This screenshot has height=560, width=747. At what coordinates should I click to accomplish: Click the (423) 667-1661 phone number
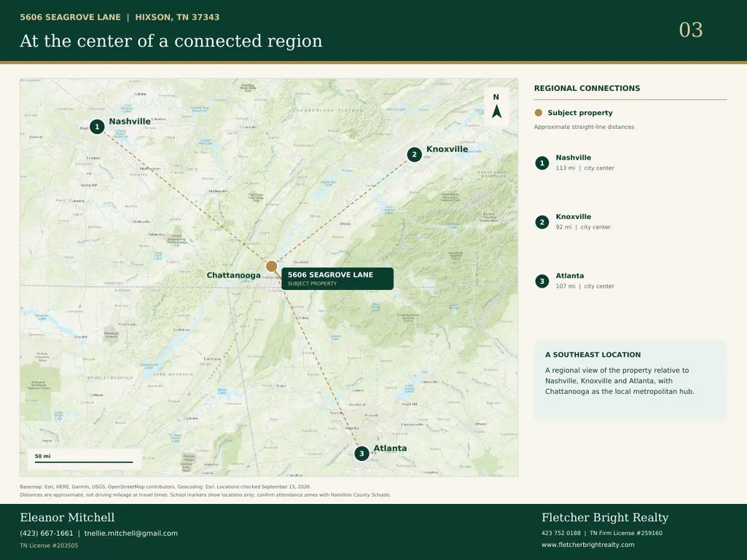(x=47, y=533)
